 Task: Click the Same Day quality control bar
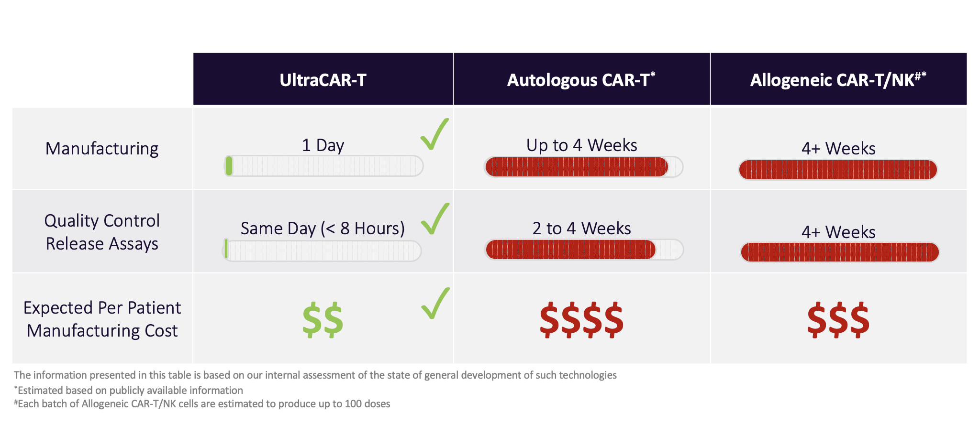pos(322,250)
